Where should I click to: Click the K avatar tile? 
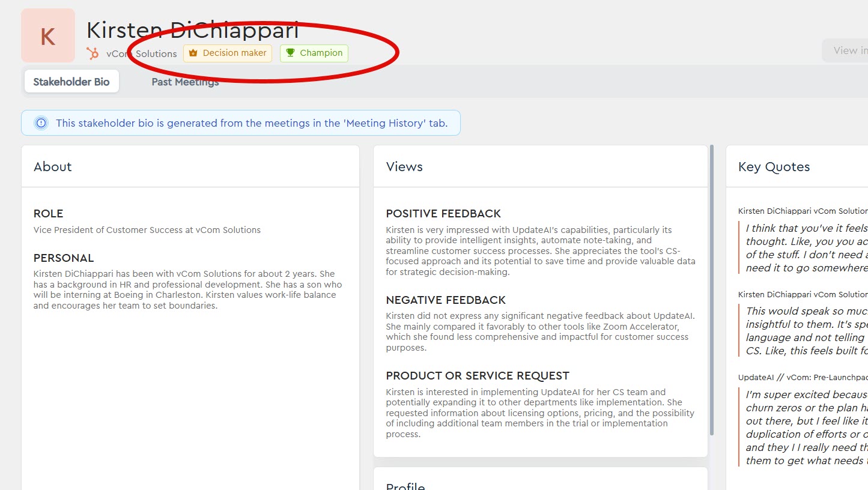(48, 35)
